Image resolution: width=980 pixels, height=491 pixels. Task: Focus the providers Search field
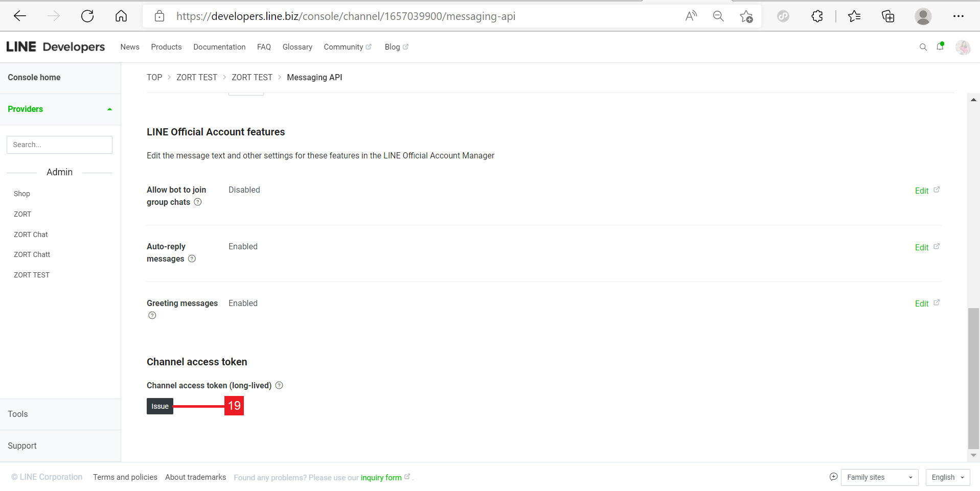(59, 145)
